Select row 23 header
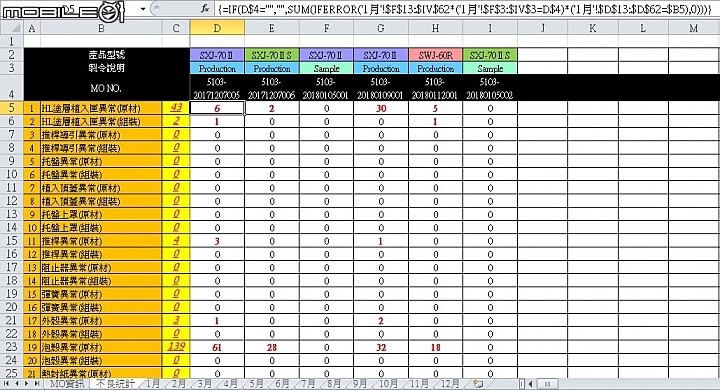This screenshot has height=390, width=720. pyautogui.click(x=11, y=347)
